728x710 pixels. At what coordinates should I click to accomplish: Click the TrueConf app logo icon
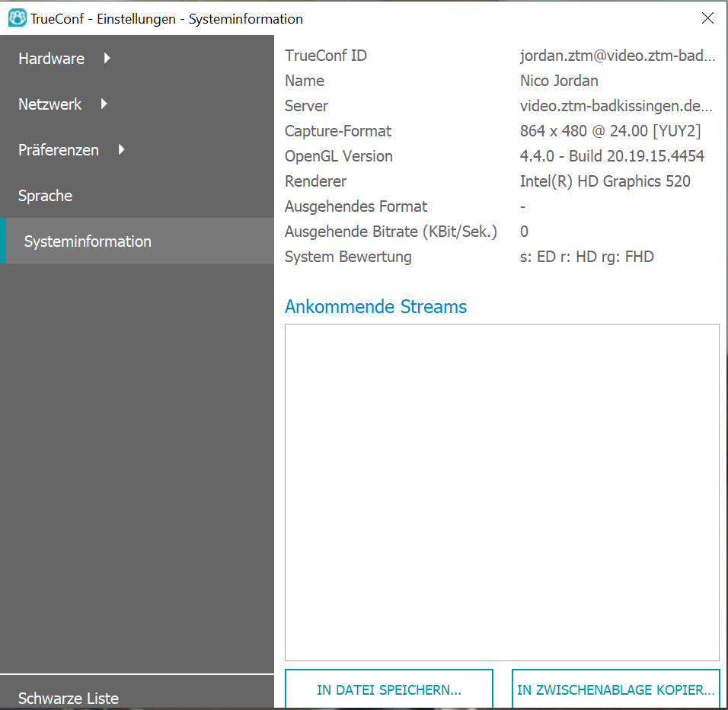click(18, 18)
